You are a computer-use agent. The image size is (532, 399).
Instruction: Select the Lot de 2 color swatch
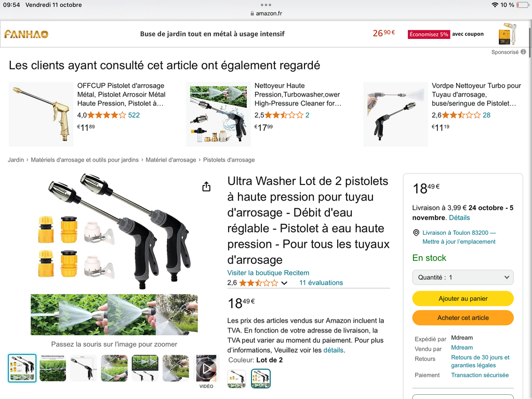(x=261, y=379)
